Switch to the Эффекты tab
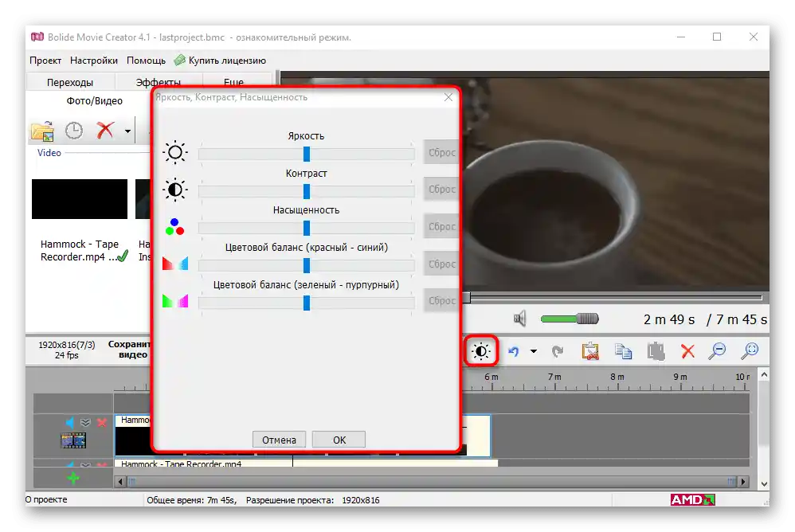 (159, 81)
